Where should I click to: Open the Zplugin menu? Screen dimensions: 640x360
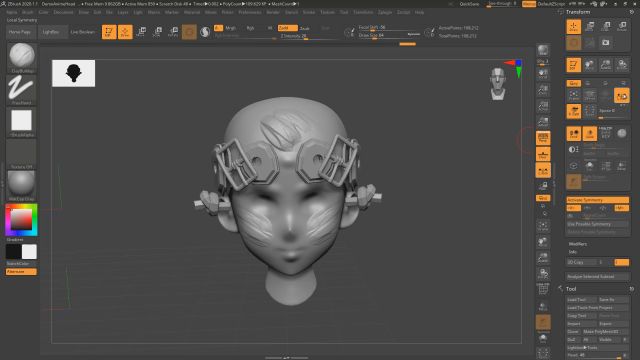384,12
